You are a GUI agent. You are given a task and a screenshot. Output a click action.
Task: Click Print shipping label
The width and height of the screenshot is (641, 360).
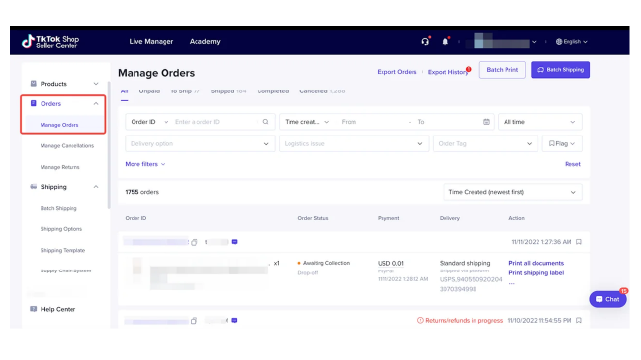click(536, 273)
